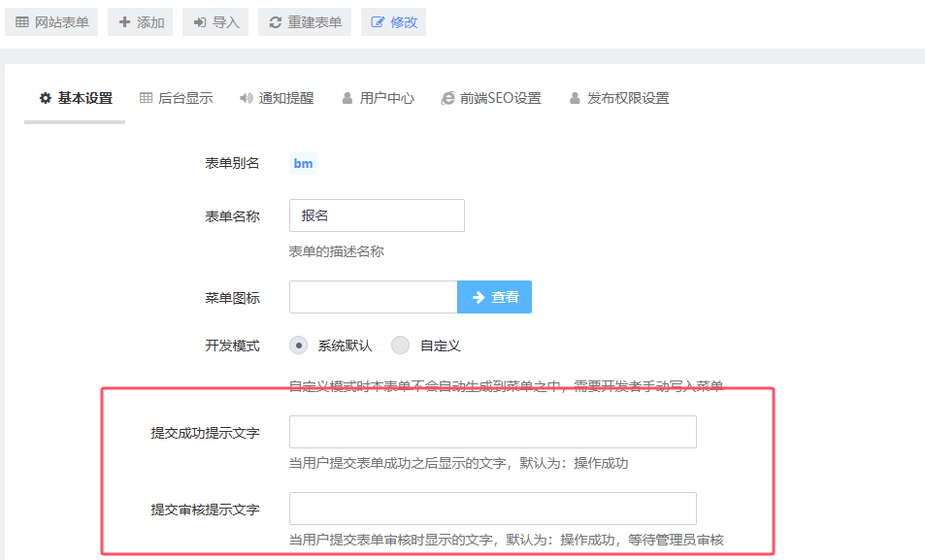Viewport: 925px width, 560px height.
Task: Select the 自定义 development mode radio
Action: [401, 346]
